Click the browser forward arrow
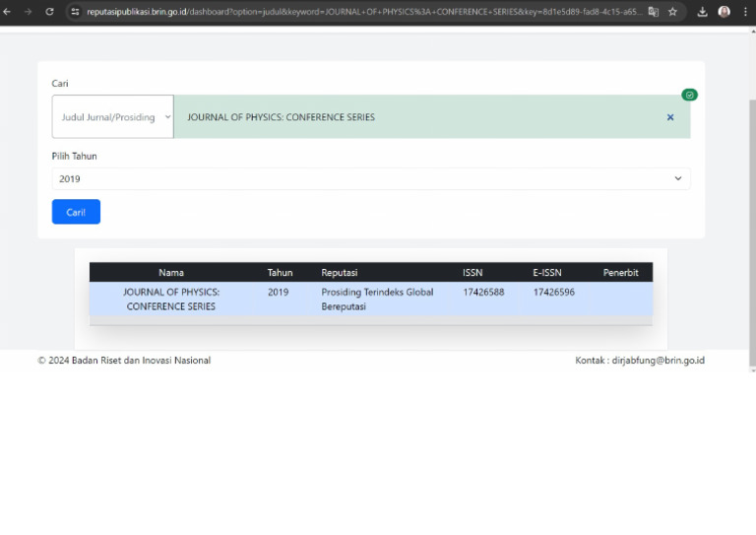This screenshot has width=756, height=535. point(28,12)
